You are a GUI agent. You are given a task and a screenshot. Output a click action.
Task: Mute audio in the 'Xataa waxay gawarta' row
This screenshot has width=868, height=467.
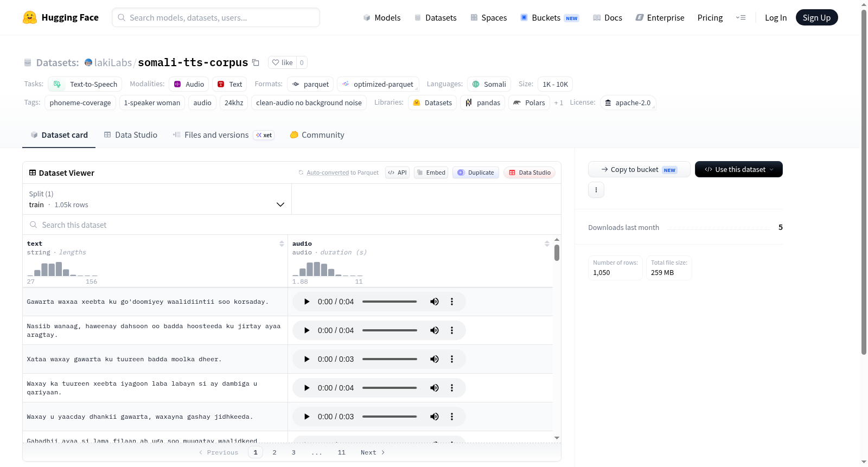coord(435,359)
